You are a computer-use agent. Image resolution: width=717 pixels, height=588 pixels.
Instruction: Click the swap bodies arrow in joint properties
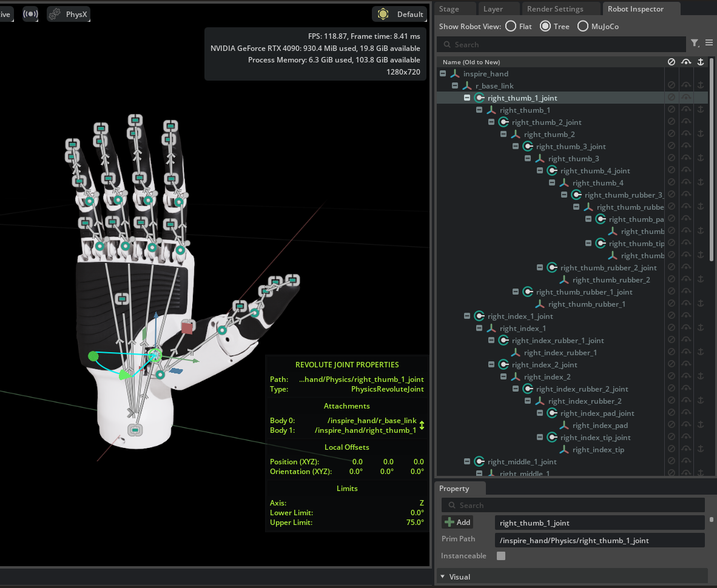[x=422, y=426]
